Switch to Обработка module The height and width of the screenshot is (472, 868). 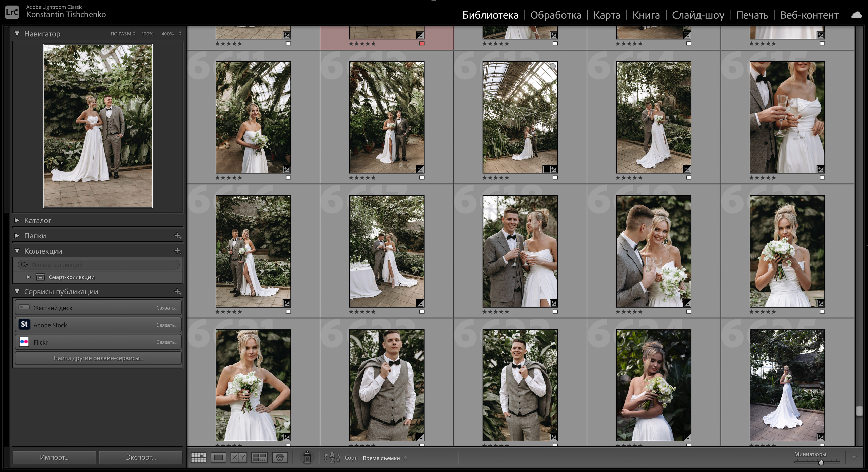click(x=556, y=15)
